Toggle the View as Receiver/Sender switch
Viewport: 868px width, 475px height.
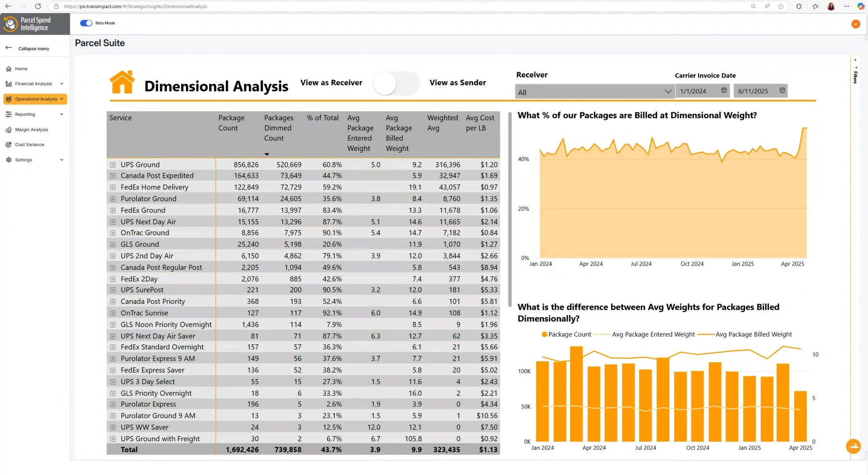(x=396, y=83)
